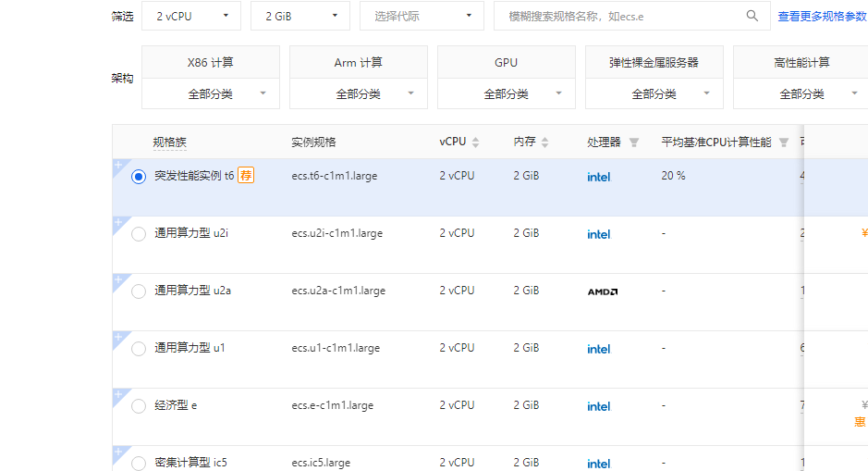Switch to X86 计算 architecture tab

click(x=211, y=62)
